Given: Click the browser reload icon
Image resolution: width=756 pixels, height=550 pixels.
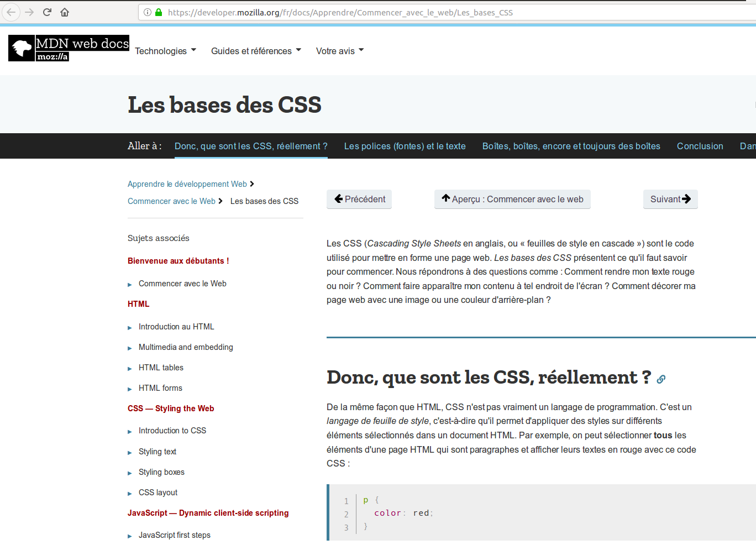Looking at the screenshot, I should pyautogui.click(x=47, y=12).
